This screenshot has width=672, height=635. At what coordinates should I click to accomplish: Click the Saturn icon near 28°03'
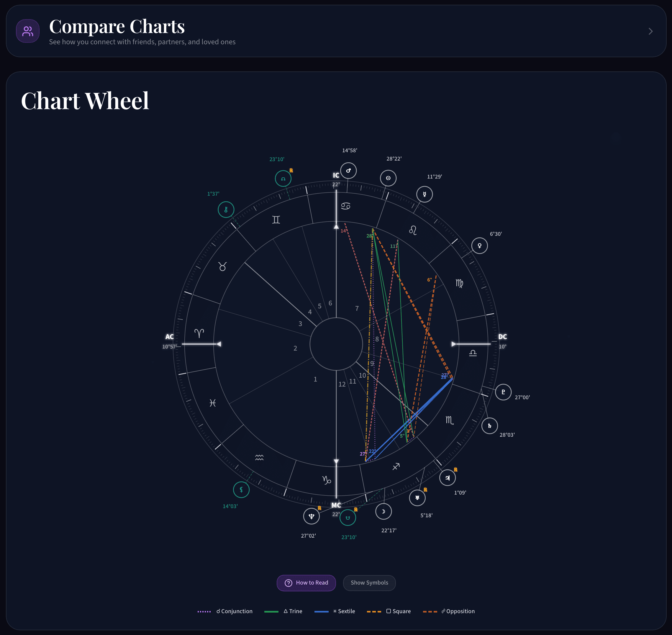tap(489, 426)
